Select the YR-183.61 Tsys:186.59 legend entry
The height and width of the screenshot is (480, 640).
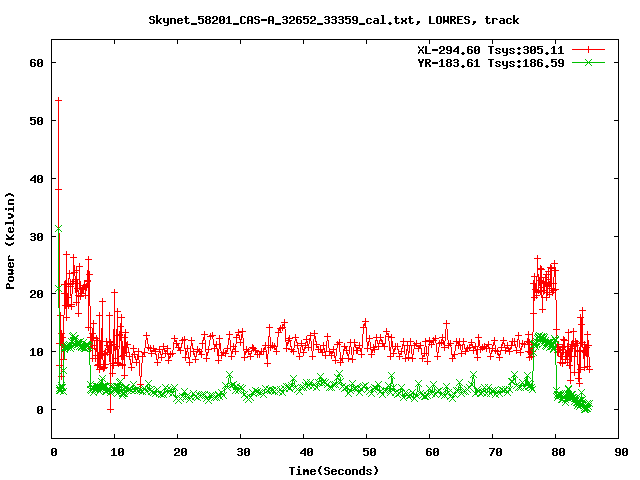tap(491, 63)
